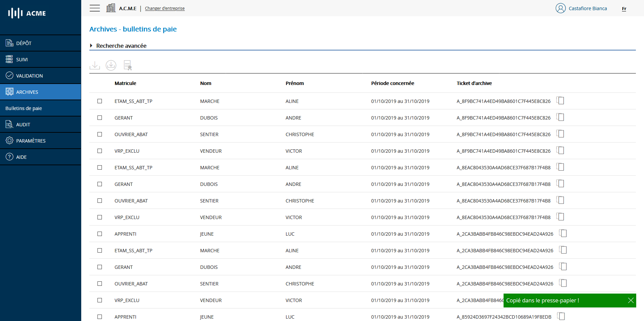Tick the checkbox on the GERANT DUBOIS row
The image size is (644, 321).
(99, 117)
